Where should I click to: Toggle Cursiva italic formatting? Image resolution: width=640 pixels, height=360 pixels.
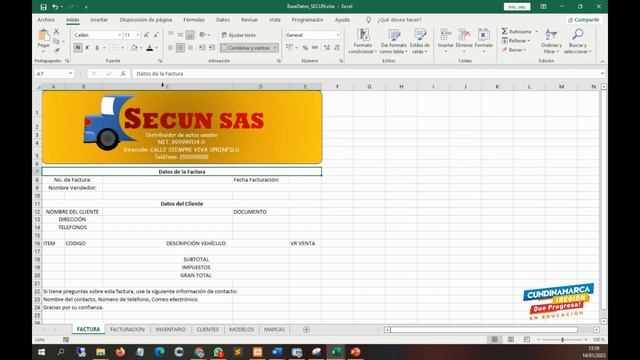[87, 48]
